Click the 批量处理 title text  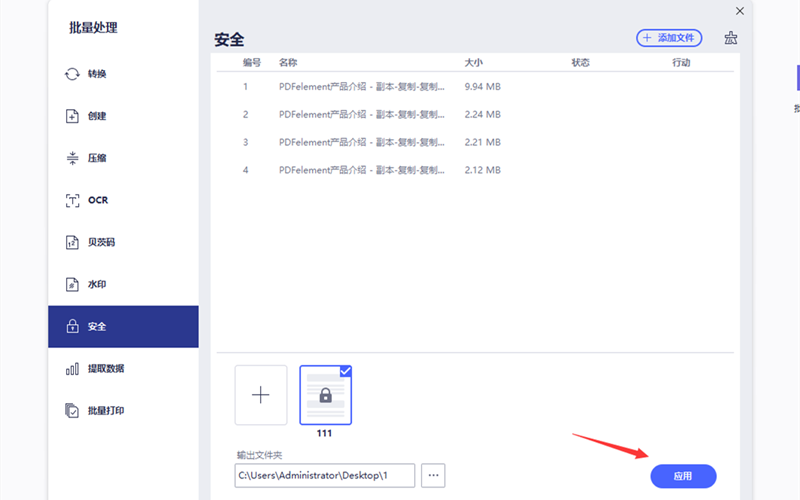pyautogui.click(x=93, y=28)
